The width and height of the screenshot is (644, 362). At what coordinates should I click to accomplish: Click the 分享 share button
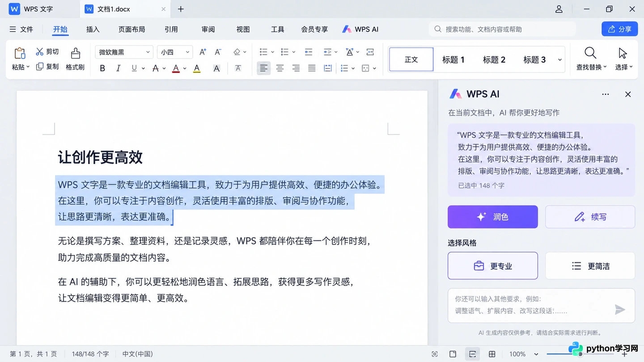[619, 29]
